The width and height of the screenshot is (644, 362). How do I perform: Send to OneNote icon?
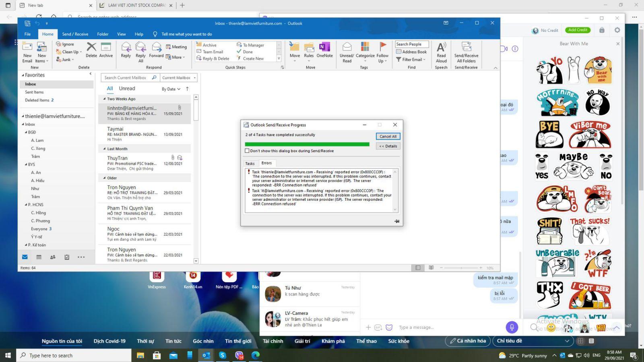point(324,47)
